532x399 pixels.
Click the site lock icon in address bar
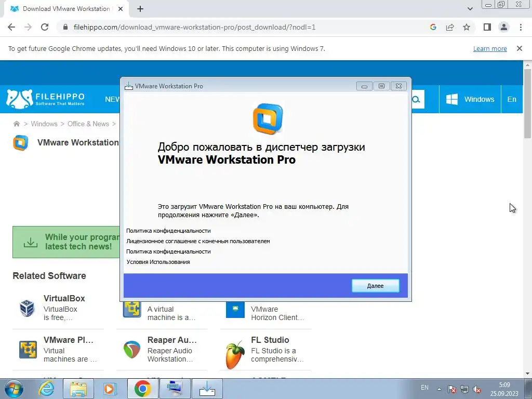pyautogui.click(x=65, y=27)
